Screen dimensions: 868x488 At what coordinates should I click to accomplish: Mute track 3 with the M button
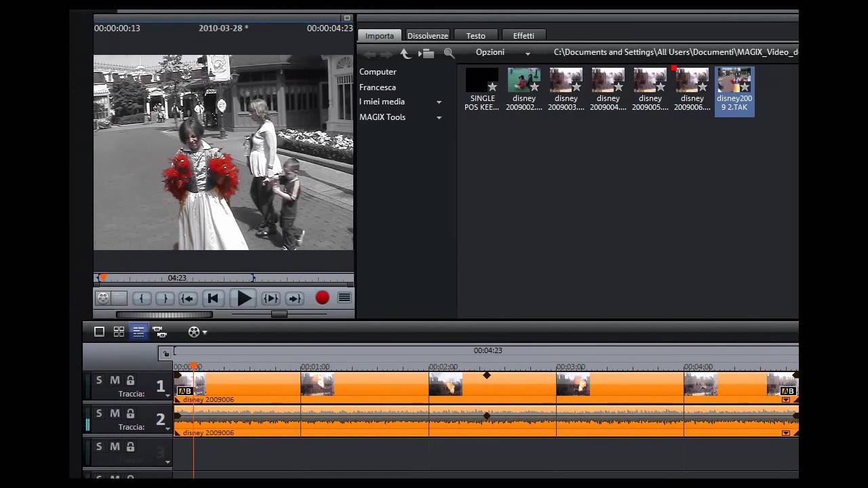click(115, 447)
